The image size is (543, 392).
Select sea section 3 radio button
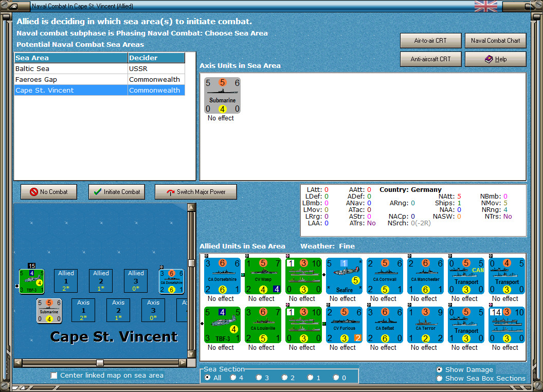(259, 378)
